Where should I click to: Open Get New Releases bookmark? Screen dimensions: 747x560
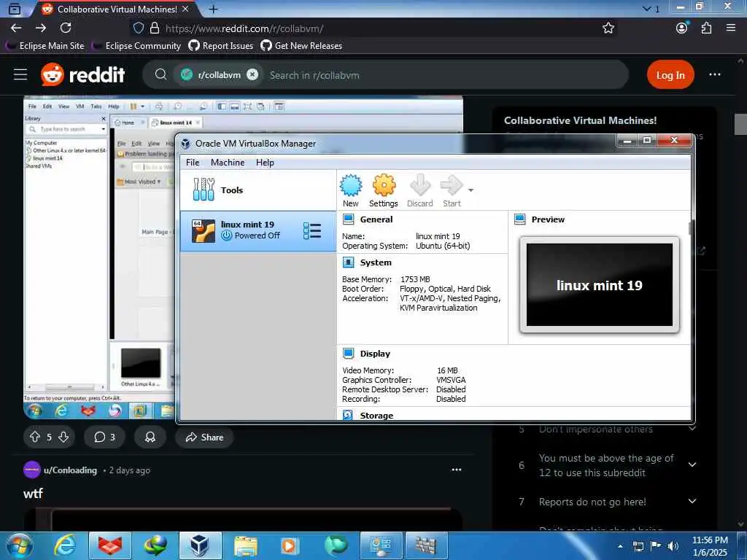point(301,46)
